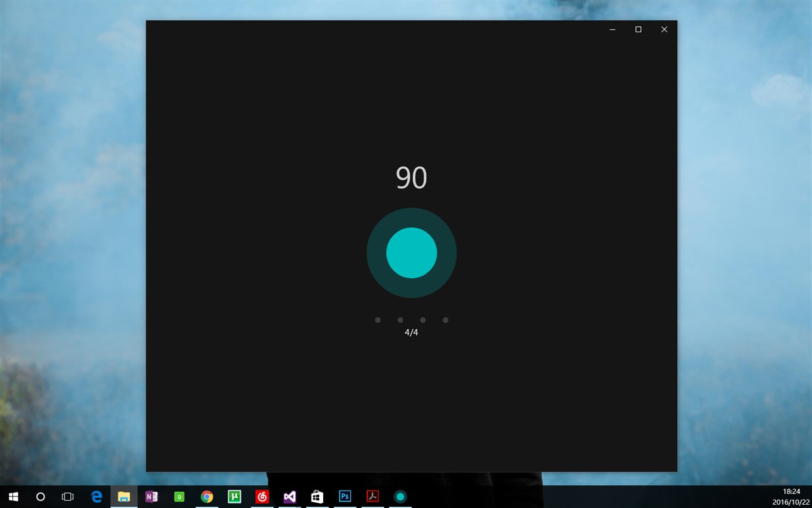Open OneNote from the taskbar
Screen dimensions: 812x508
[x=152, y=496]
